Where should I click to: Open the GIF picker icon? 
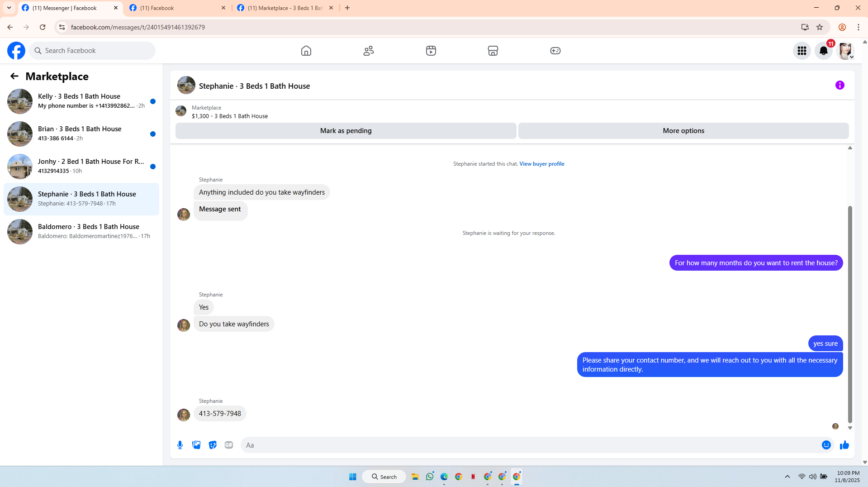tap(229, 445)
